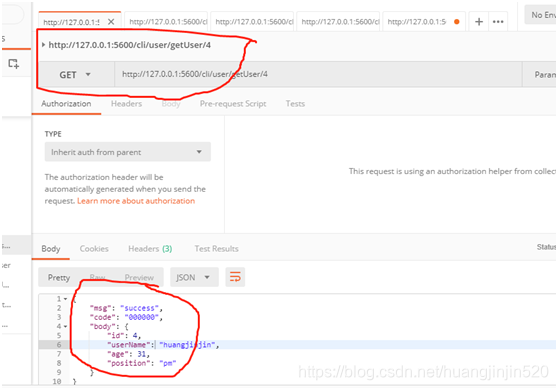The width and height of the screenshot is (558, 390).
Task: Open the No Environment dropdown
Action: [x=541, y=15]
